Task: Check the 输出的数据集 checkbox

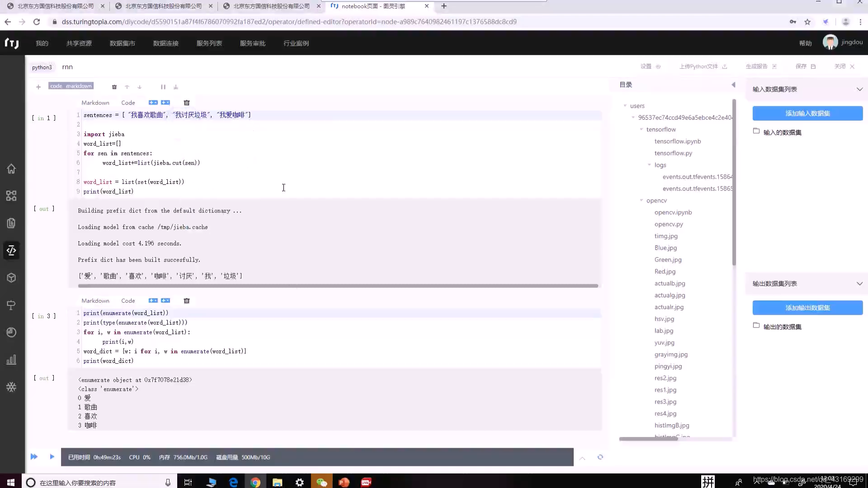Action: click(756, 326)
